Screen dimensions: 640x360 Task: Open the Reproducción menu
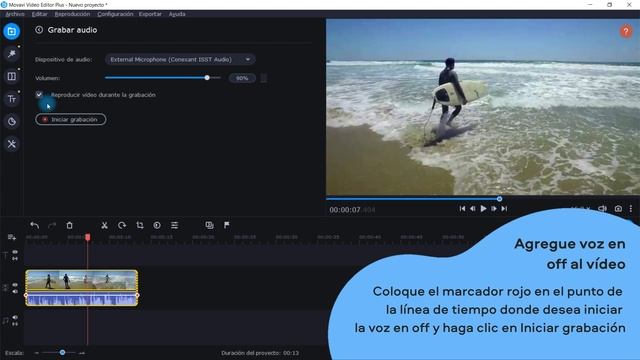tap(72, 14)
